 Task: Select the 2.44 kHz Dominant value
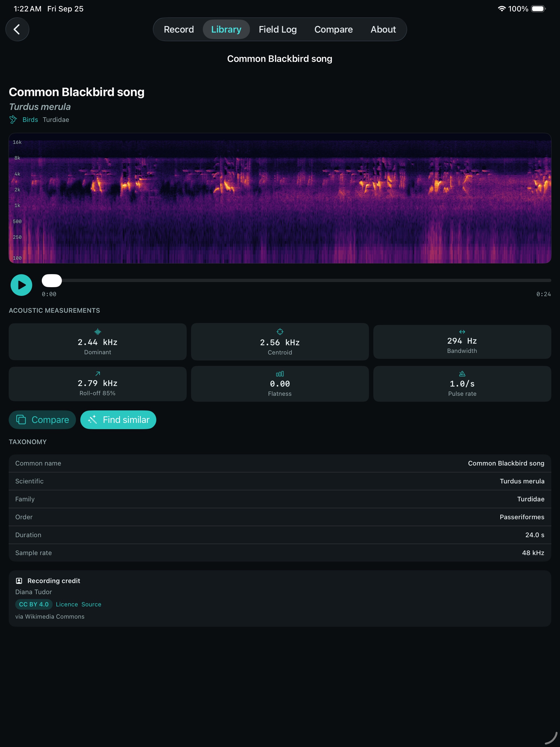pos(98,342)
